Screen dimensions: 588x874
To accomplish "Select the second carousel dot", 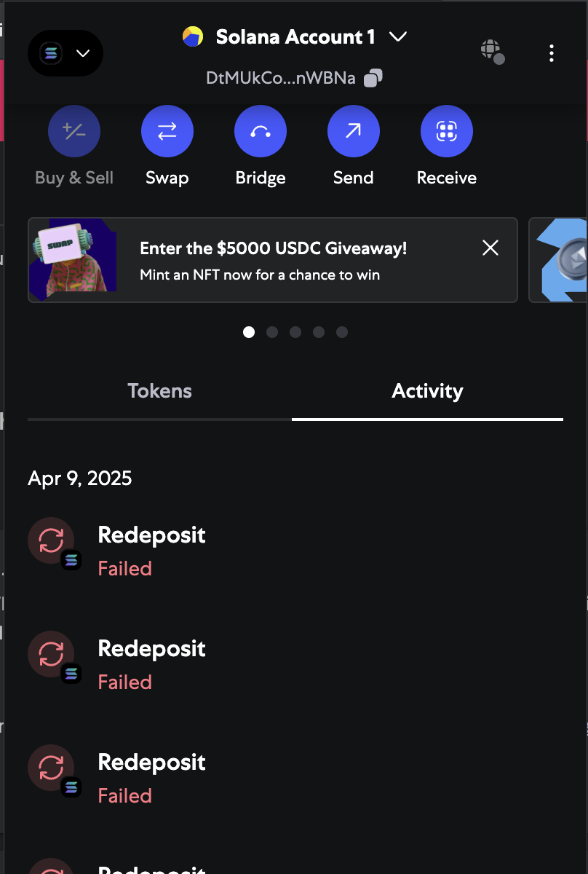I will coord(272,332).
